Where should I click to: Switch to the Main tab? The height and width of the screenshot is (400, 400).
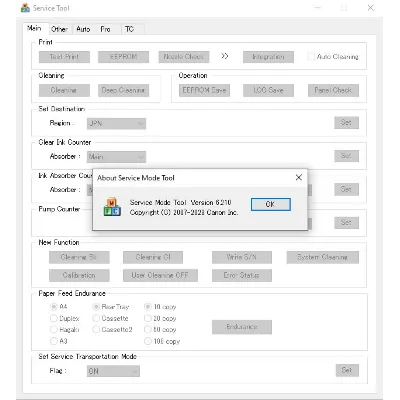tap(35, 28)
